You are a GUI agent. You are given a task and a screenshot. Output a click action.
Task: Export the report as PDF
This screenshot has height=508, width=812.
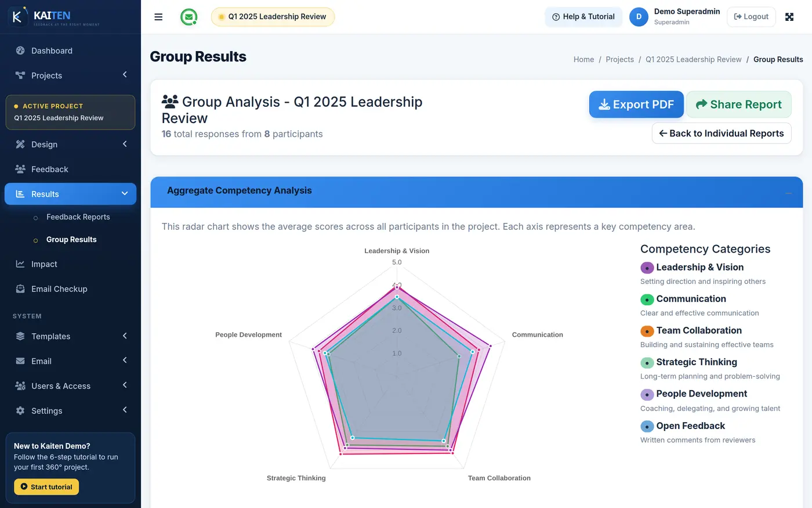coord(637,105)
